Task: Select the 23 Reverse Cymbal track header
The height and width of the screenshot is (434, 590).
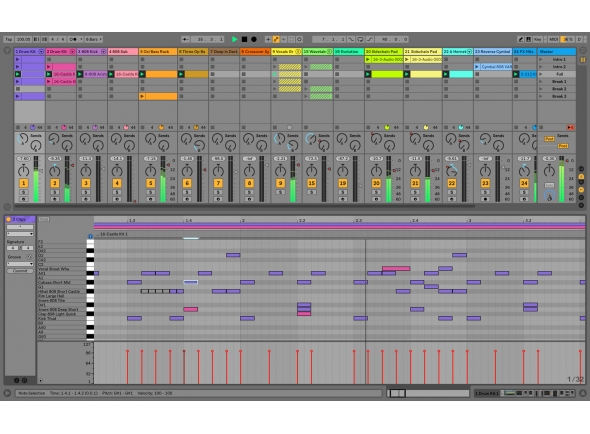Action: [x=493, y=51]
